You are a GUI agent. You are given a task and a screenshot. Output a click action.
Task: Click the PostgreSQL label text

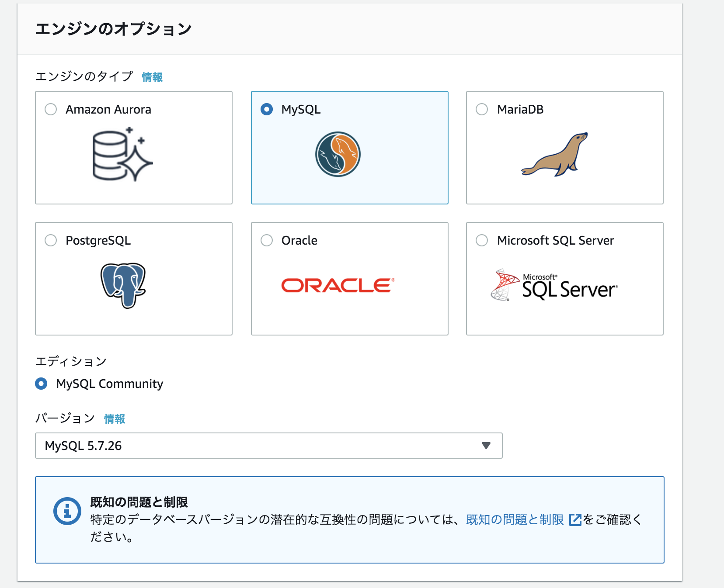(x=98, y=241)
